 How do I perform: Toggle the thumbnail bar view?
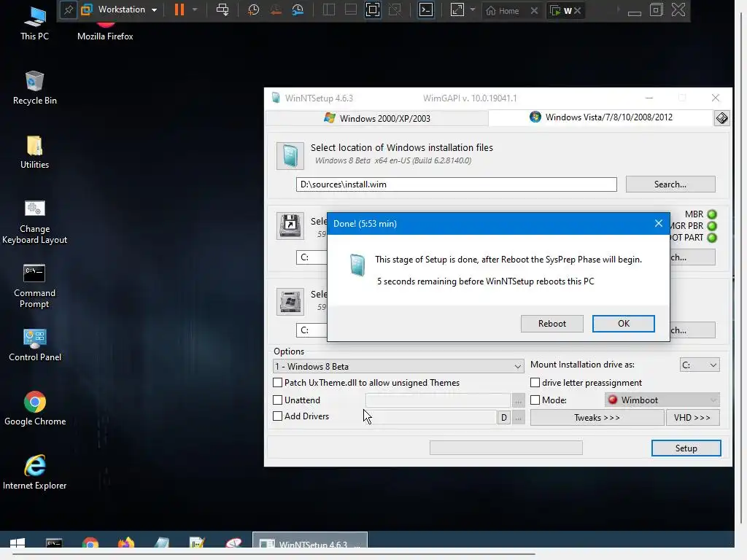click(351, 9)
